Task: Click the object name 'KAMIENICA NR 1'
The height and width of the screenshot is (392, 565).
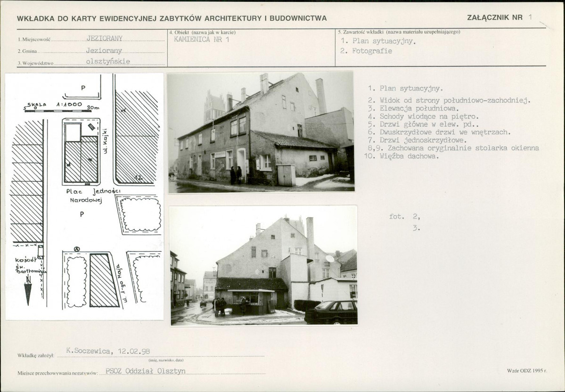Action: (x=201, y=39)
